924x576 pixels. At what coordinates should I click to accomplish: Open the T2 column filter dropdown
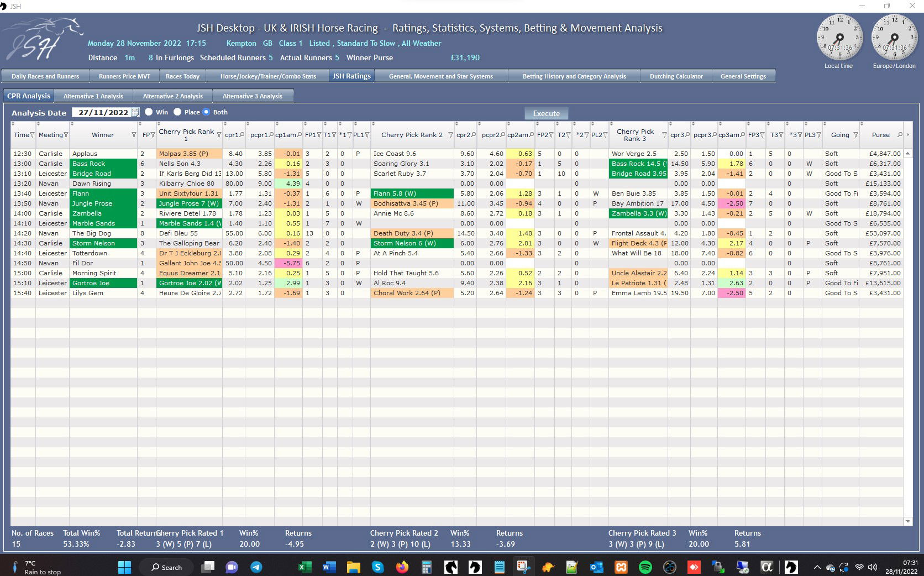pyautogui.click(x=568, y=135)
